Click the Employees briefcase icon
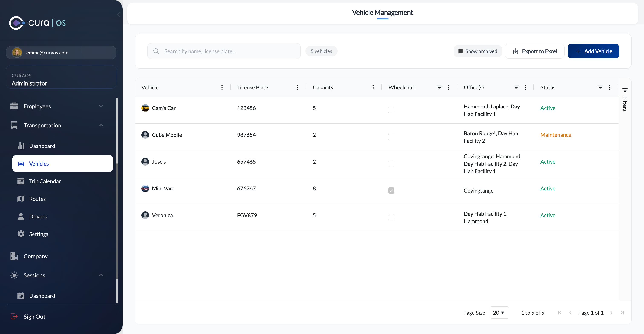Image resolution: width=644 pixels, height=334 pixels. tap(14, 106)
